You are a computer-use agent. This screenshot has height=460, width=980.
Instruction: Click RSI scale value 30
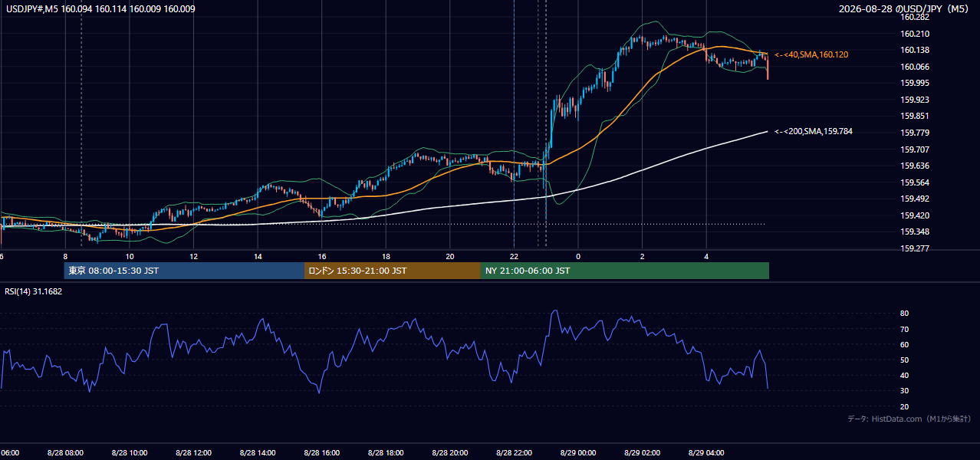(905, 391)
